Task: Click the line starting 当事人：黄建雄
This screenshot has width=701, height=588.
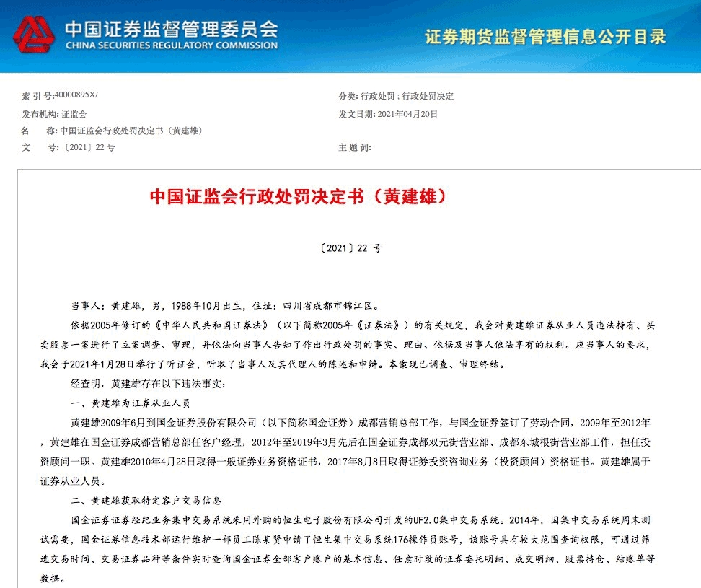Action: click(x=226, y=306)
